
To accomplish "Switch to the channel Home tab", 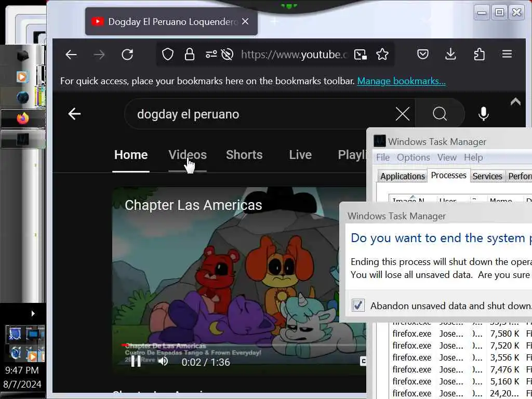I will [131, 155].
